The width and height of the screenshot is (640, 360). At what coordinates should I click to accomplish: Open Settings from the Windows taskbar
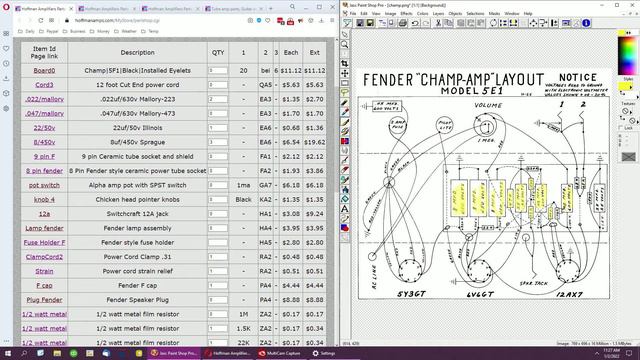324,353
